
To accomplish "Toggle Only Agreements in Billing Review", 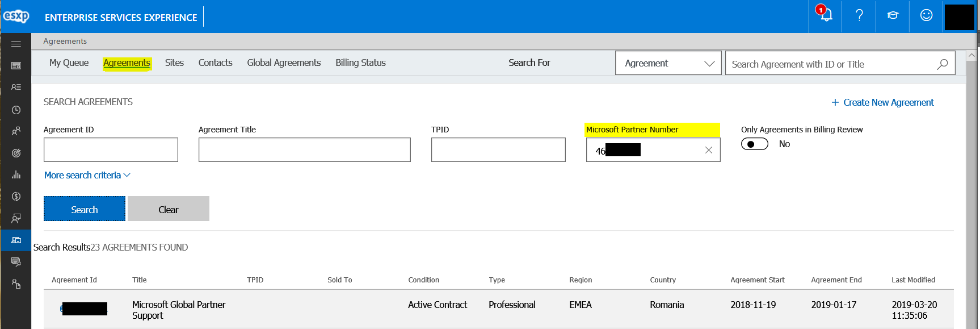I will click(755, 144).
